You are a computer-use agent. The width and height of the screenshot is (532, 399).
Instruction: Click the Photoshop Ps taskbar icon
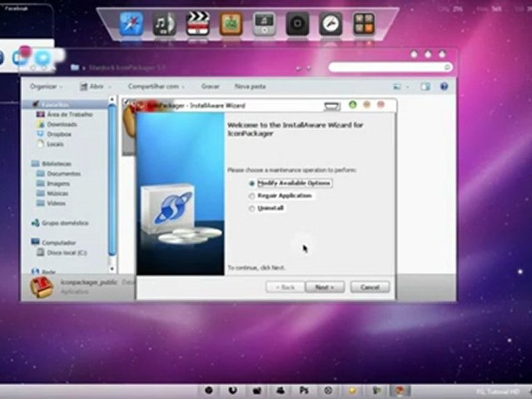point(304,391)
